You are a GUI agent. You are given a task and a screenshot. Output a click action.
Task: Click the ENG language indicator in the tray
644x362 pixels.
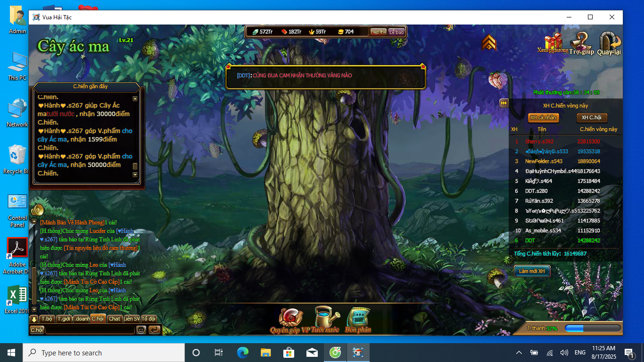(x=580, y=353)
